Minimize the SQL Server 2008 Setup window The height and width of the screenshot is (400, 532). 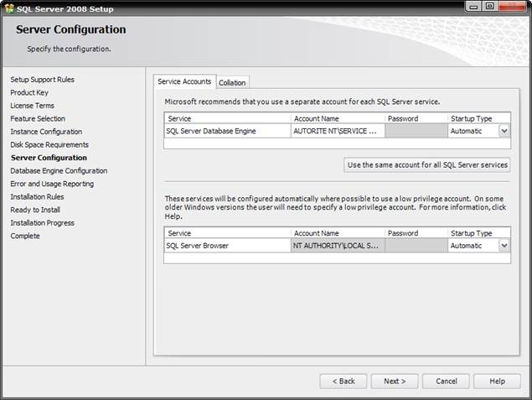tap(473, 7)
